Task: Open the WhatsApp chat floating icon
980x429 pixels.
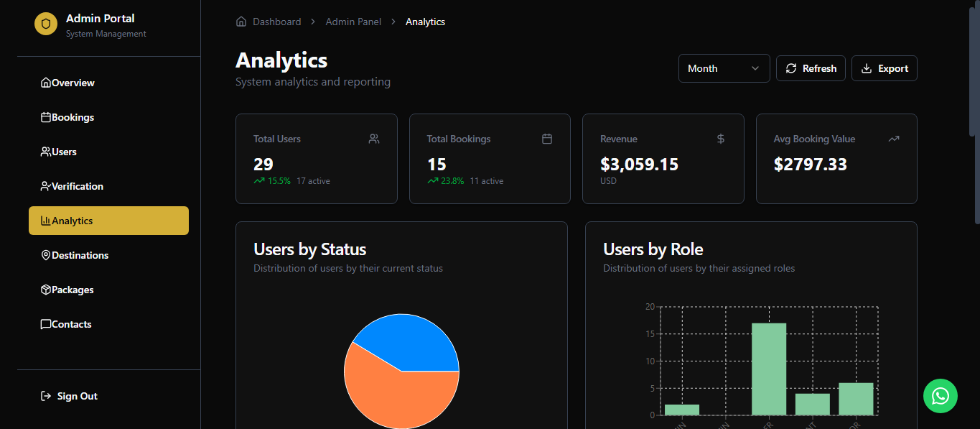Action: tap(940, 396)
